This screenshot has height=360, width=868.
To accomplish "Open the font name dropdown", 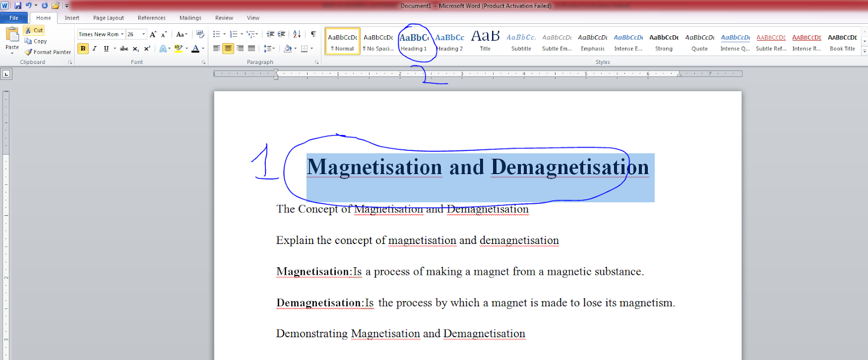I will (122, 34).
